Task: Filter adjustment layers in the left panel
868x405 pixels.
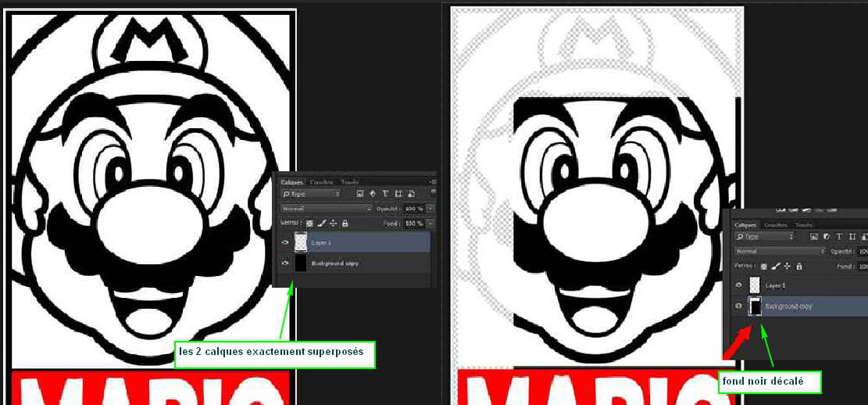Action: [373, 194]
